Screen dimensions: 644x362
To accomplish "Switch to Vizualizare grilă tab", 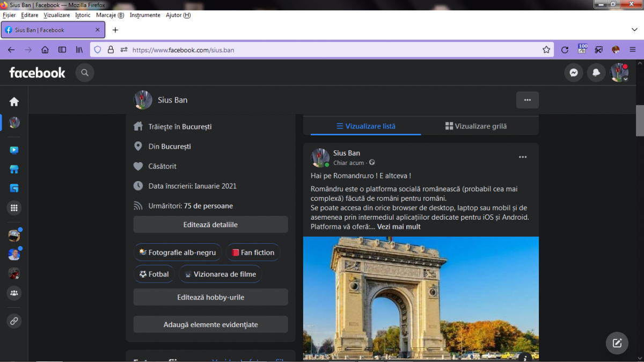I will (x=476, y=126).
